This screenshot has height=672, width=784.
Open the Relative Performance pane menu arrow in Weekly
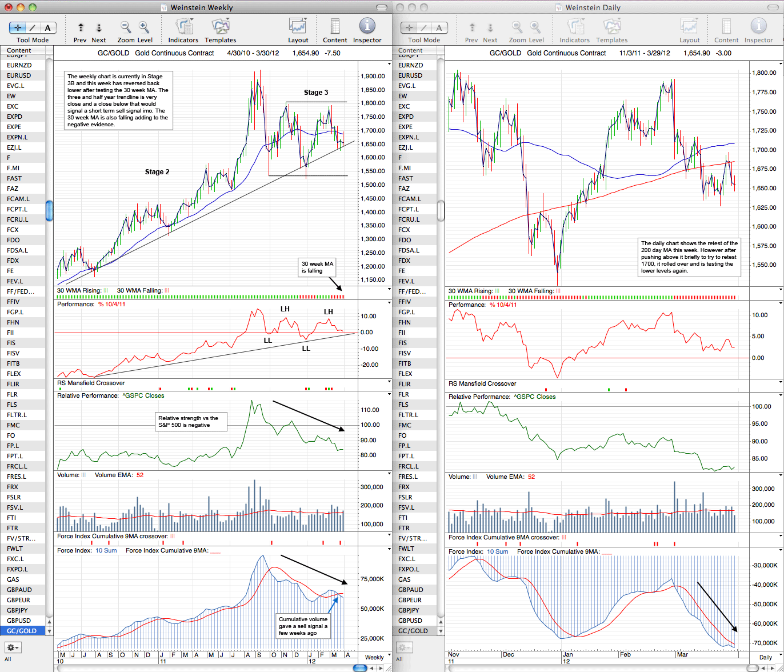point(390,395)
